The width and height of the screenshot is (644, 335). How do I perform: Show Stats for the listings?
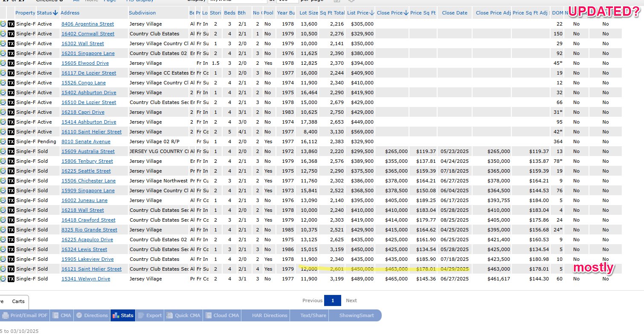[123, 315]
